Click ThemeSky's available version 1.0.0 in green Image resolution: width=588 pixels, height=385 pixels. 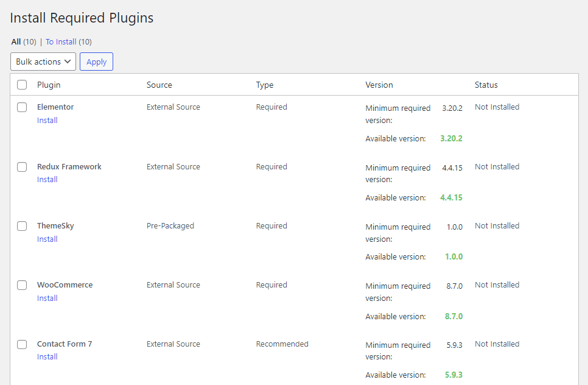click(453, 256)
